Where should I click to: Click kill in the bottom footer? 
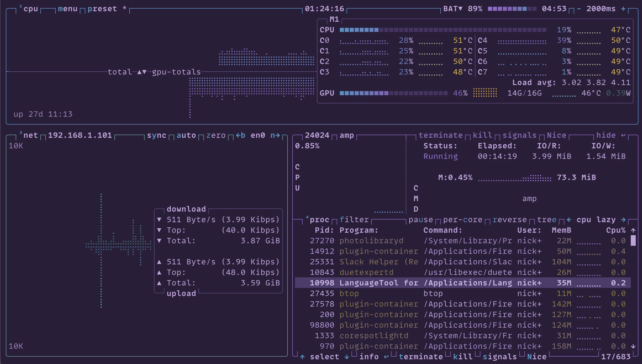(463, 357)
